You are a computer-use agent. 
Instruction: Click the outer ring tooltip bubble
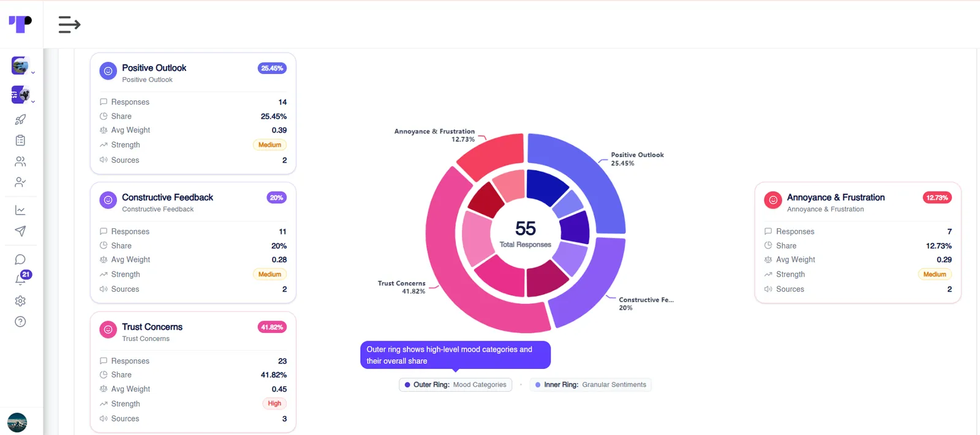coord(455,355)
